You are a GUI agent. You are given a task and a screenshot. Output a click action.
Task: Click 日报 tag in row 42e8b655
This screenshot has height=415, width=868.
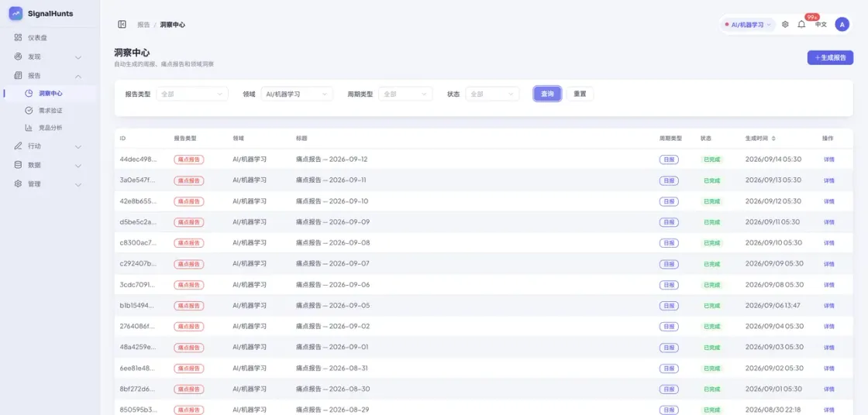pos(669,201)
